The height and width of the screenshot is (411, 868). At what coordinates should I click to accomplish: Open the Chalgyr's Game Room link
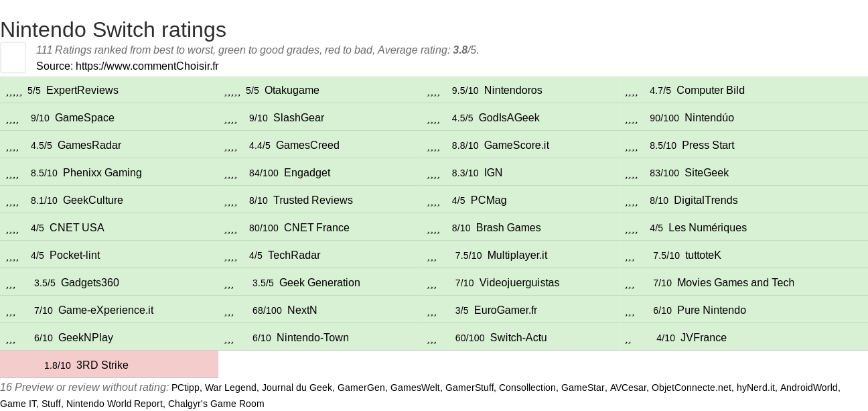pos(216,404)
